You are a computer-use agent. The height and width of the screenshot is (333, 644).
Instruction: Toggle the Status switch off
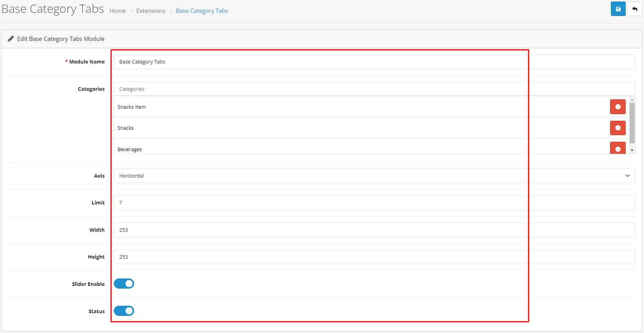tap(124, 311)
